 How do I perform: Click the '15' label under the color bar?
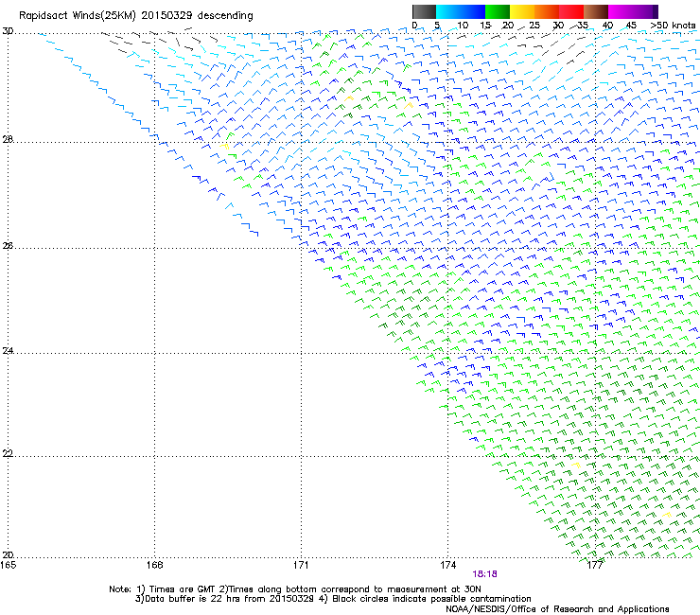tap(485, 25)
